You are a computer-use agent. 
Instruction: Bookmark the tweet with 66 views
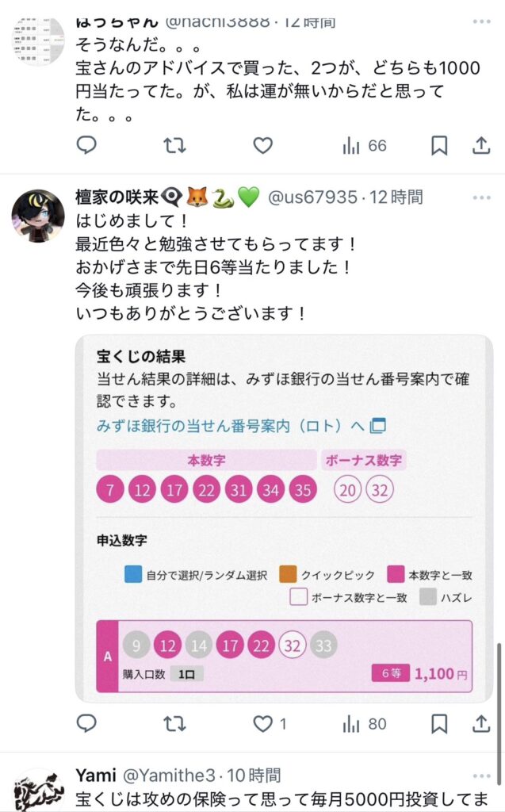439,146
